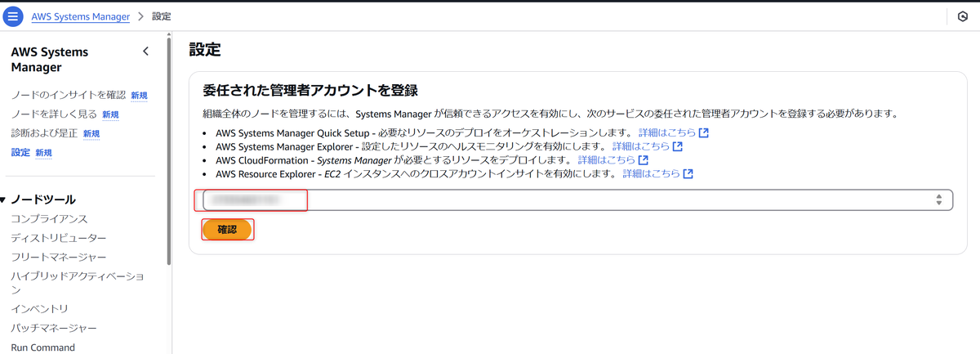
Task: Click the 設定 breadcrumb text
Action: coord(162,16)
